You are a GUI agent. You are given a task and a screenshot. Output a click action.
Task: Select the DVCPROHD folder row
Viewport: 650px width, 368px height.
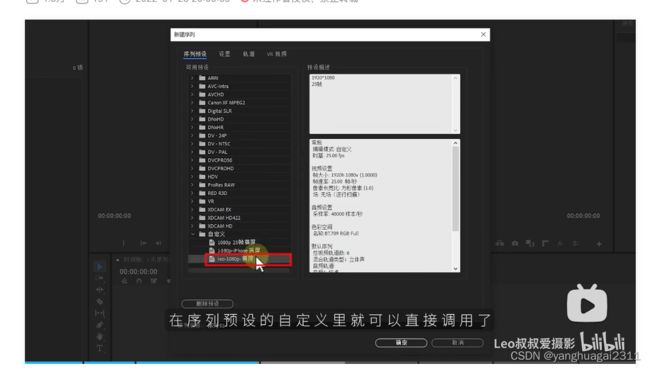239,168
